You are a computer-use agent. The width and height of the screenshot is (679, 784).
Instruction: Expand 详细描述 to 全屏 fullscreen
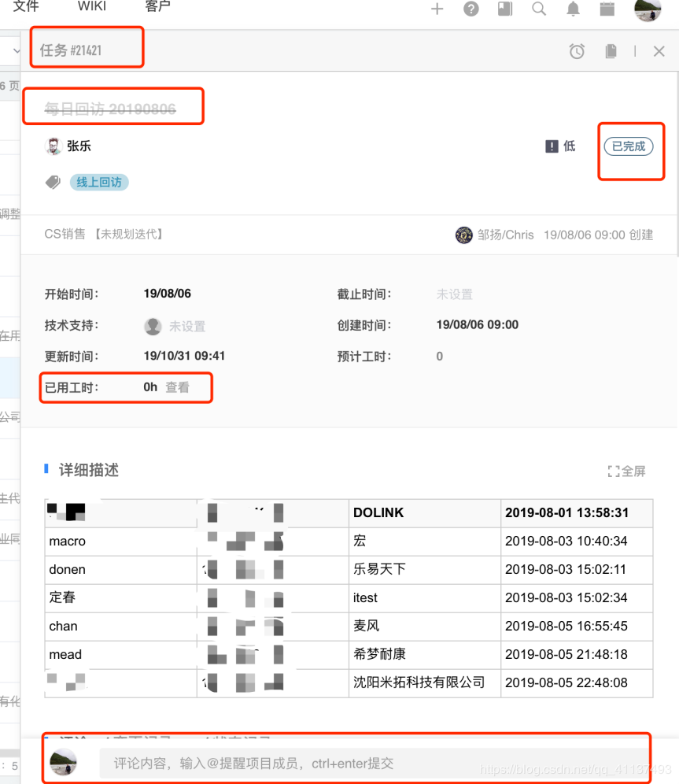pyautogui.click(x=627, y=471)
